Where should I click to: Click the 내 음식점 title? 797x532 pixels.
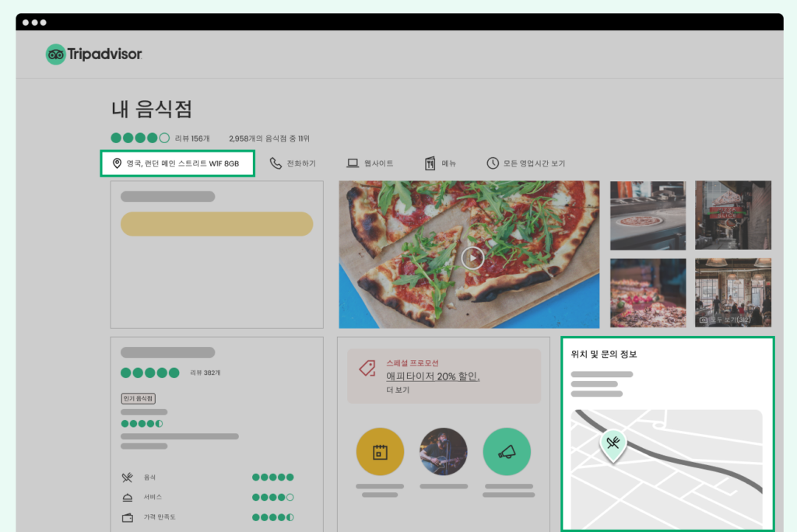152,109
